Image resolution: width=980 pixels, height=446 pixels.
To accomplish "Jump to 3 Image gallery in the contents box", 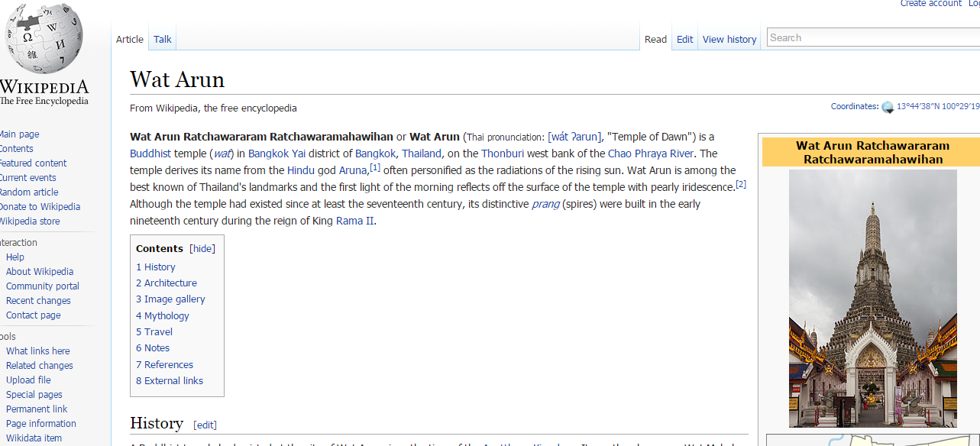I will pos(170,299).
